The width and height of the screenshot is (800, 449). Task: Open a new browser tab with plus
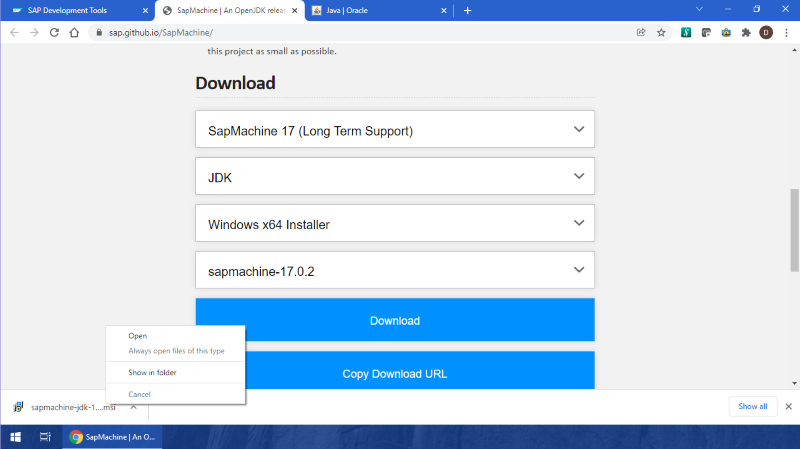click(467, 10)
